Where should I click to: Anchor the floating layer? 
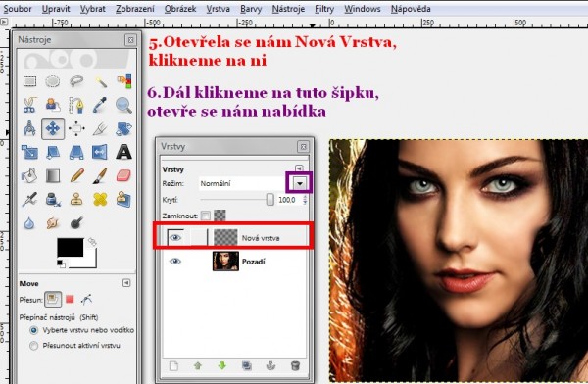pos(270,366)
